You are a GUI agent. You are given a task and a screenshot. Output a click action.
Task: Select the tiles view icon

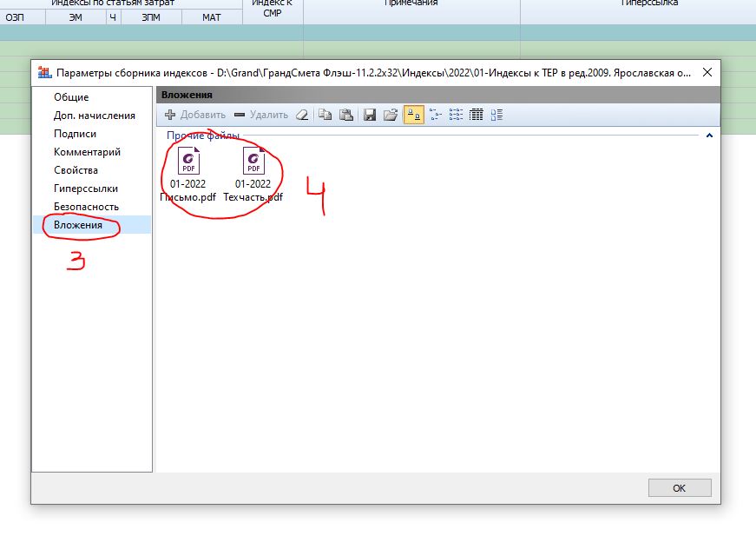click(496, 115)
